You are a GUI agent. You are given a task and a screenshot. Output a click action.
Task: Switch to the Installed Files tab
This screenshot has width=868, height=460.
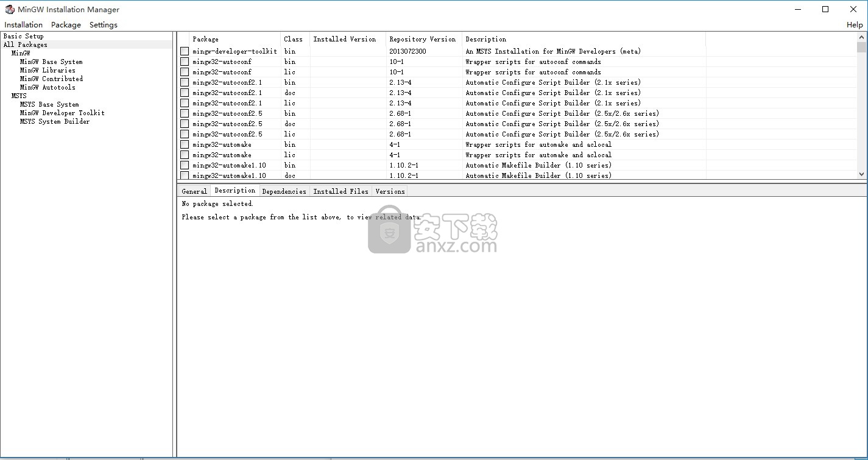click(340, 191)
